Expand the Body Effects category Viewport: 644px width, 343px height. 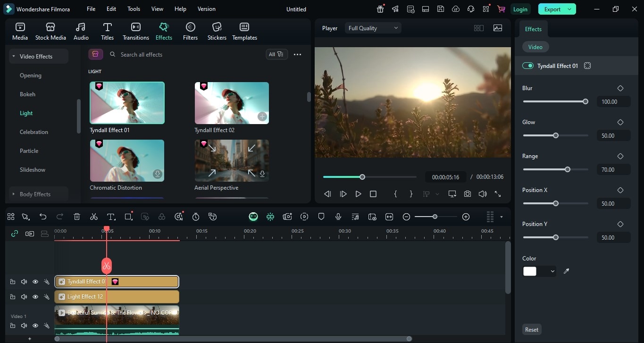coord(39,194)
